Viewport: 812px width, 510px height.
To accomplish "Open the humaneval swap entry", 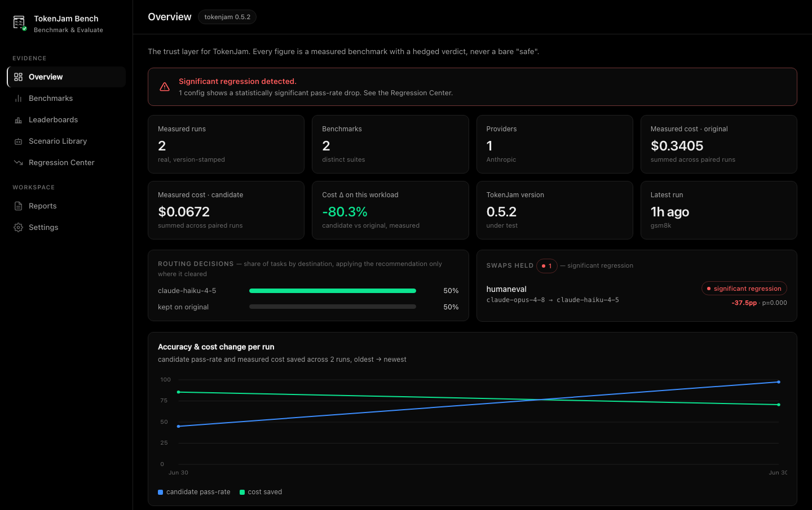I will click(x=637, y=294).
